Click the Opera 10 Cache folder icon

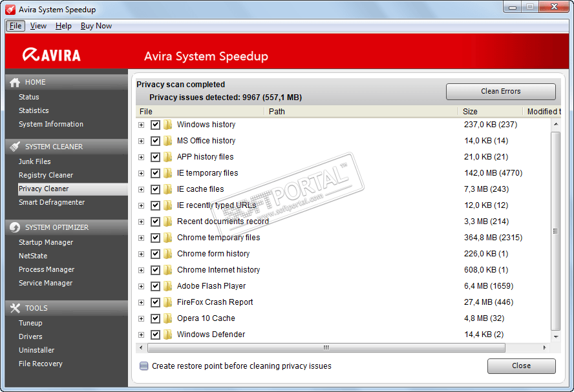point(167,318)
